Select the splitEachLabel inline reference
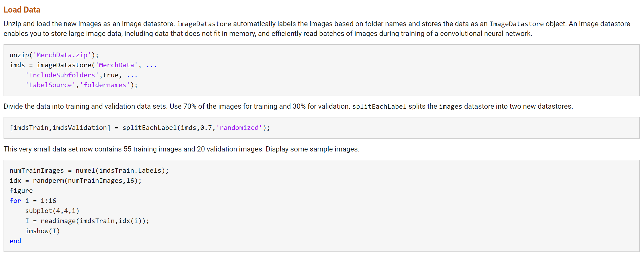 380,106
